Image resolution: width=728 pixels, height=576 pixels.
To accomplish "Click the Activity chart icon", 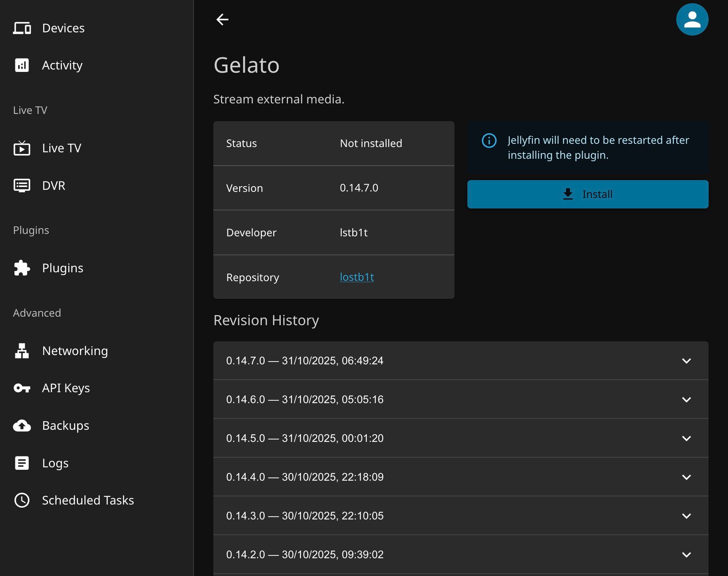I will (x=22, y=65).
